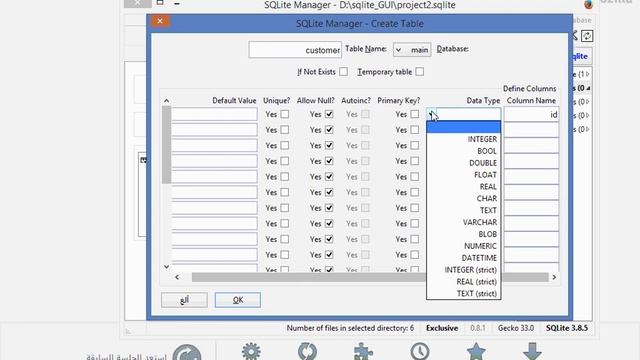Image resolution: width=640 pixels, height=360 pixels.
Task: Mark the id column as Primary Key
Action: (414, 114)
